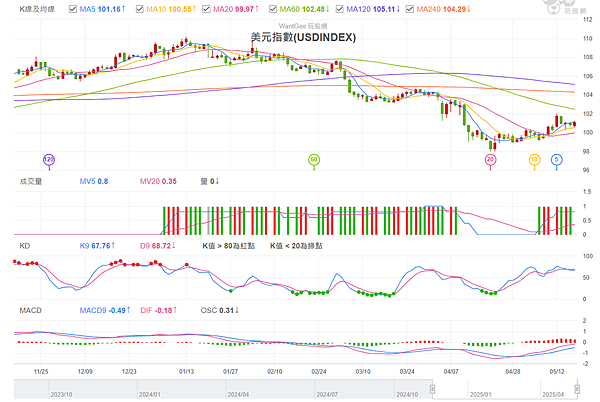Click the KD indicator panel label

(x=24, y=246)
